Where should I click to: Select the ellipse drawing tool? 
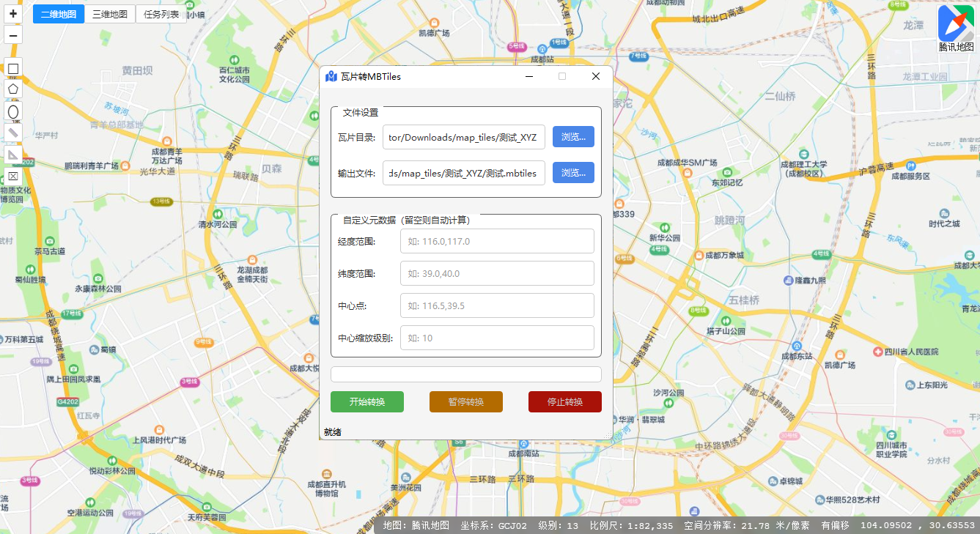coord(13,111)
